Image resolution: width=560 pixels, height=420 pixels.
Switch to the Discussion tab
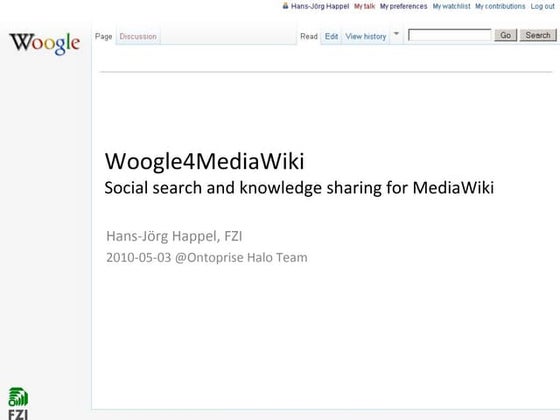point(138,36)
